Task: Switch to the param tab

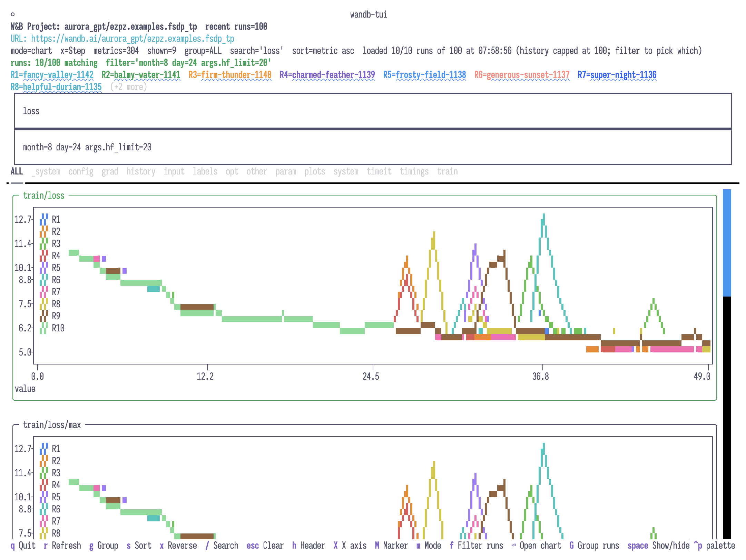Action: (x=286, y=171)
